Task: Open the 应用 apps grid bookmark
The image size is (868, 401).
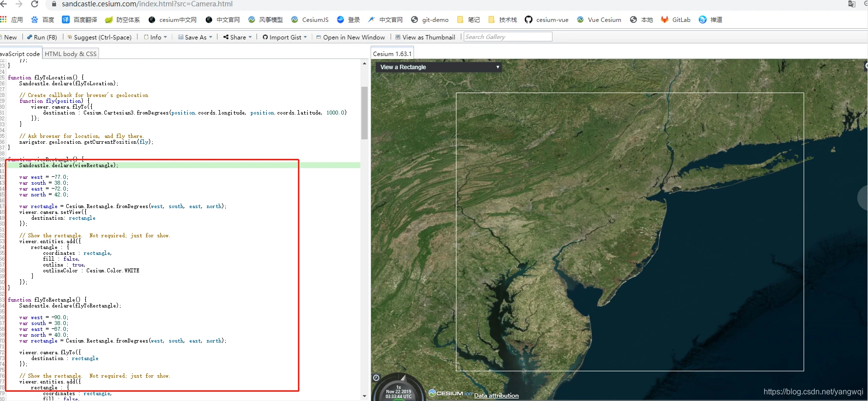Action: pos(12,19)
